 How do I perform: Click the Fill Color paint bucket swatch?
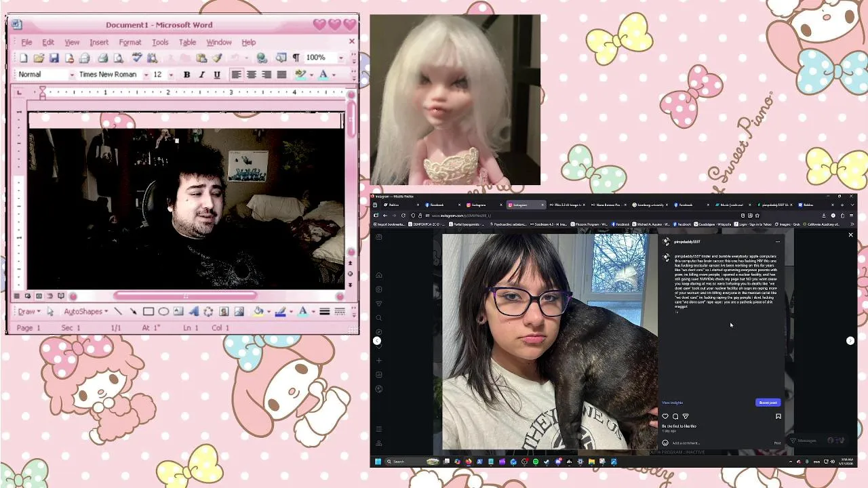pyautogui.click(x=258, y=312)
